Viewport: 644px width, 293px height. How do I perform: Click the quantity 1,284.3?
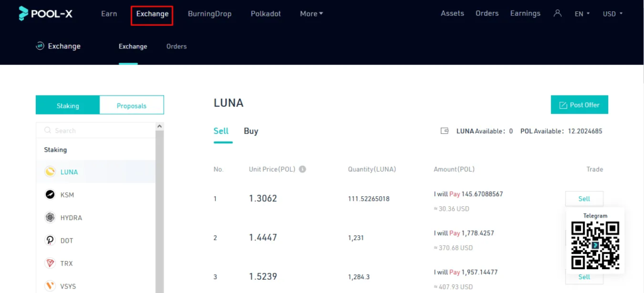(358, 277)
